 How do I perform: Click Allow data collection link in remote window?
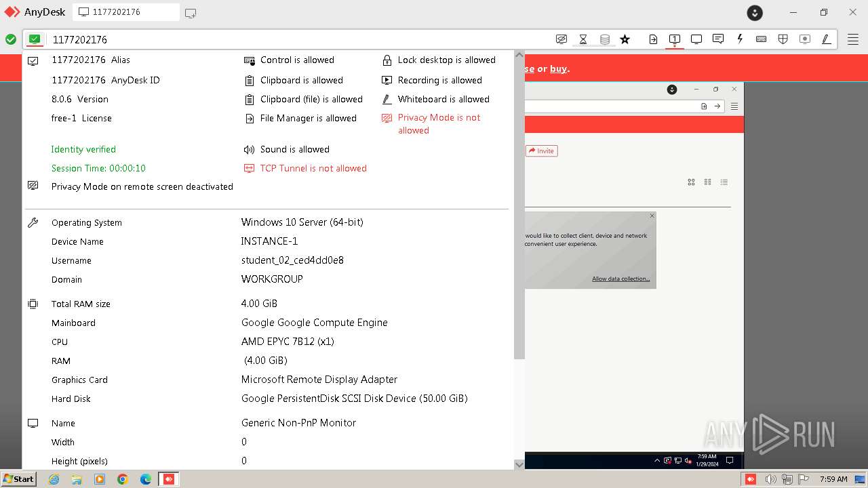point(620,279)
